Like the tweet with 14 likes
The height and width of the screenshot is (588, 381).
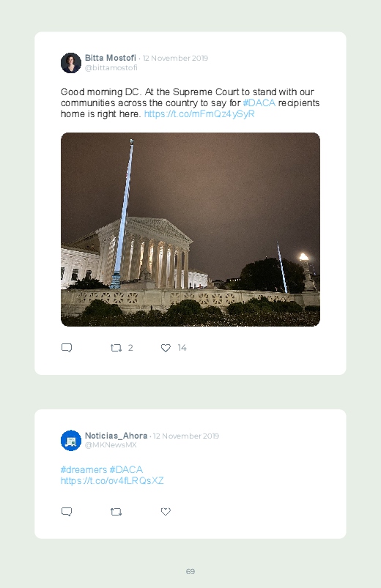click(166, 348)
